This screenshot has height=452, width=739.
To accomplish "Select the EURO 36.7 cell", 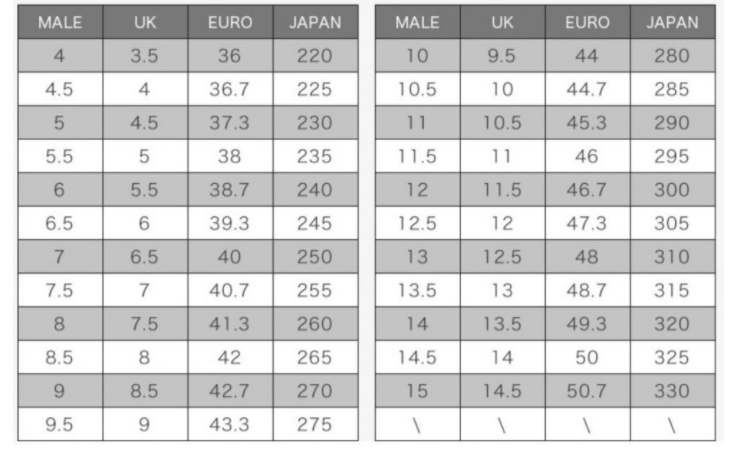I will click(x=230, y=89).
